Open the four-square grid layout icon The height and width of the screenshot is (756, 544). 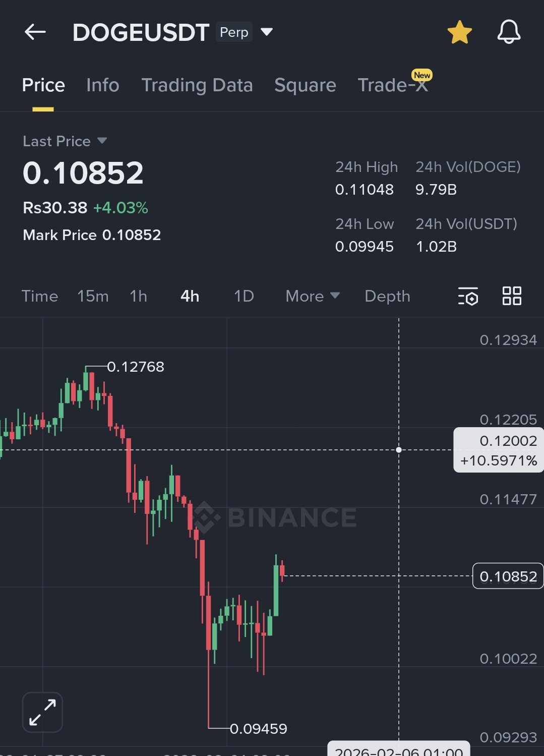tap(512, 296)
